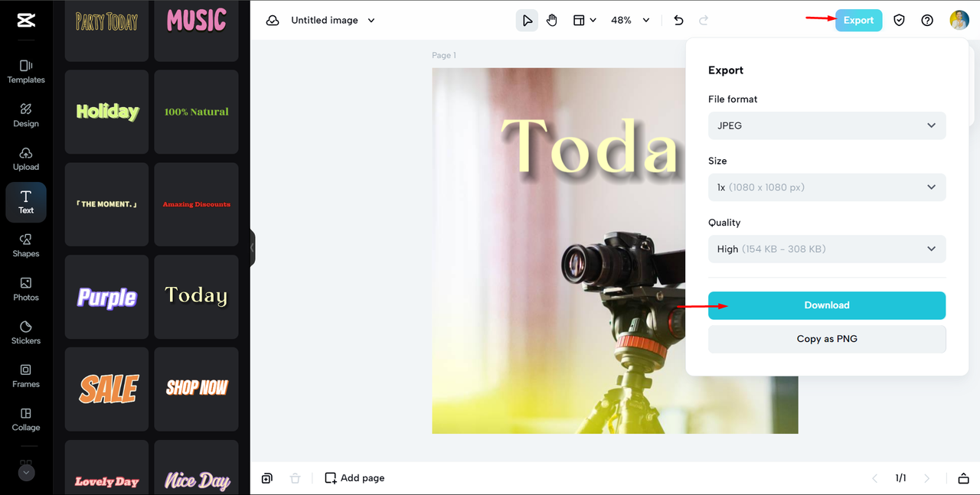
Task: Expand more sidebar tools with down chevron
Action: coord(26,473)
